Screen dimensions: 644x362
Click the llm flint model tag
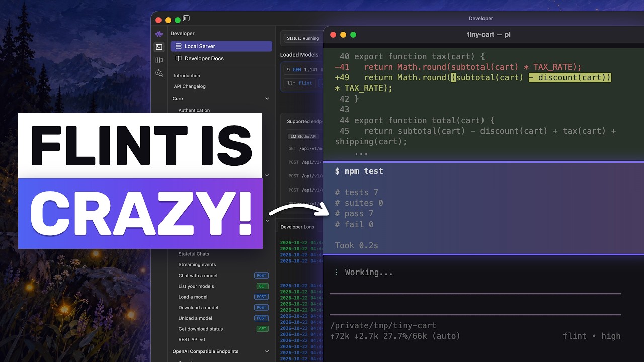tap(299, 83)
